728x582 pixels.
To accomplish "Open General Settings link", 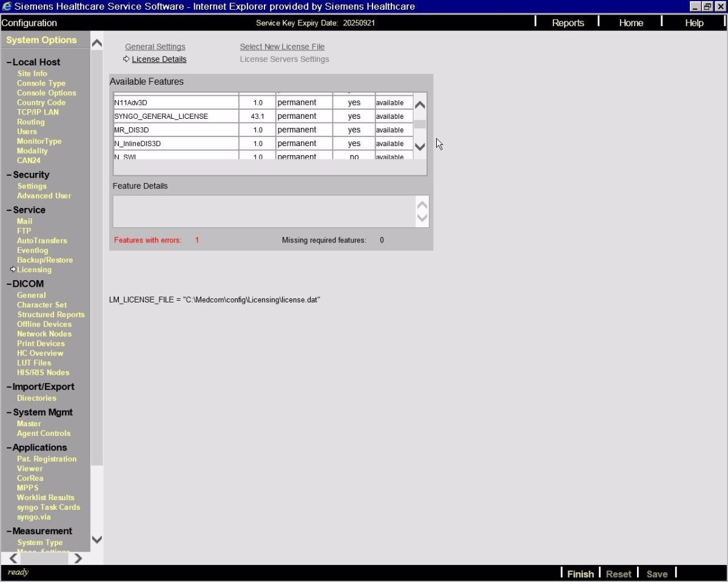I will tap(155, 47).
